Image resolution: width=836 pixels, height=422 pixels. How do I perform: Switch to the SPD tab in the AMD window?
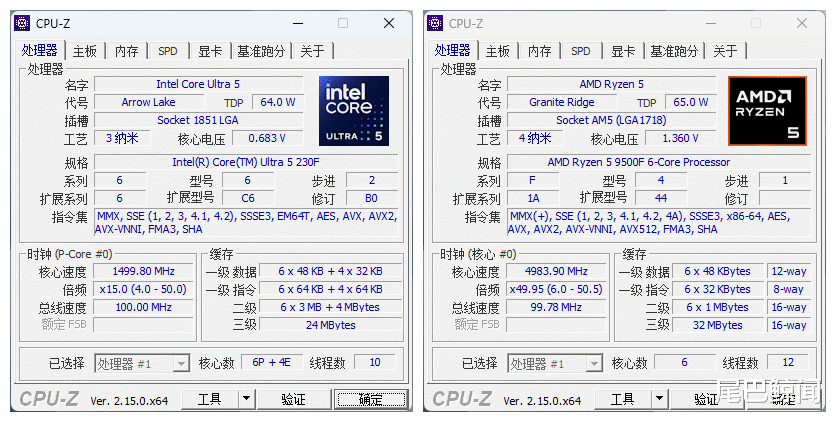pyautogui.click(x=581, y=51)
